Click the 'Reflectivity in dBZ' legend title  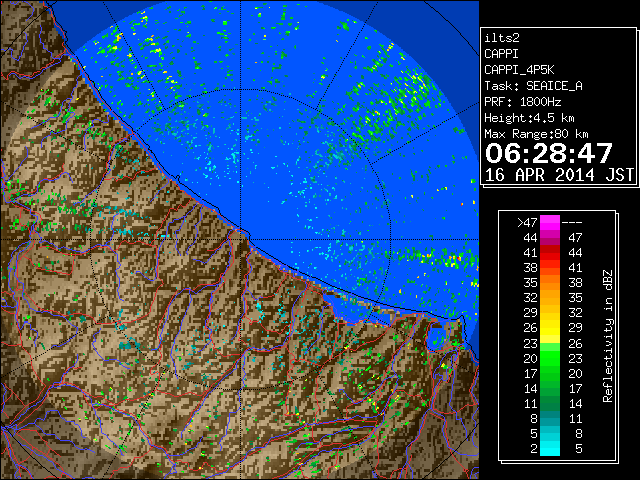pyautogui.click(x=608, y=336)
